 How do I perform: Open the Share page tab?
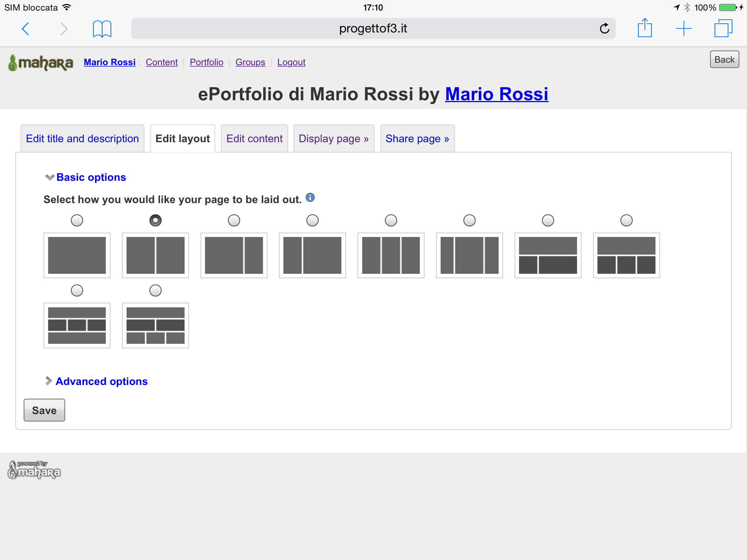417,139
